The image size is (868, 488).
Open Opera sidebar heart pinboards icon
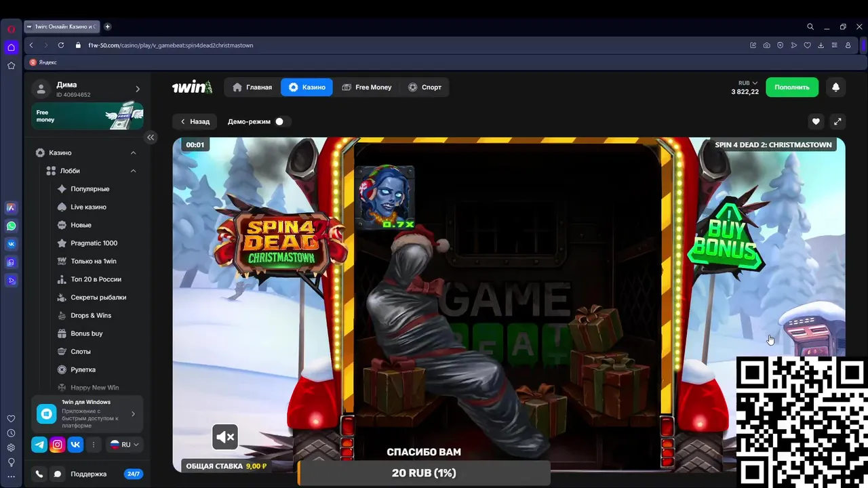(x=11, y=419)
